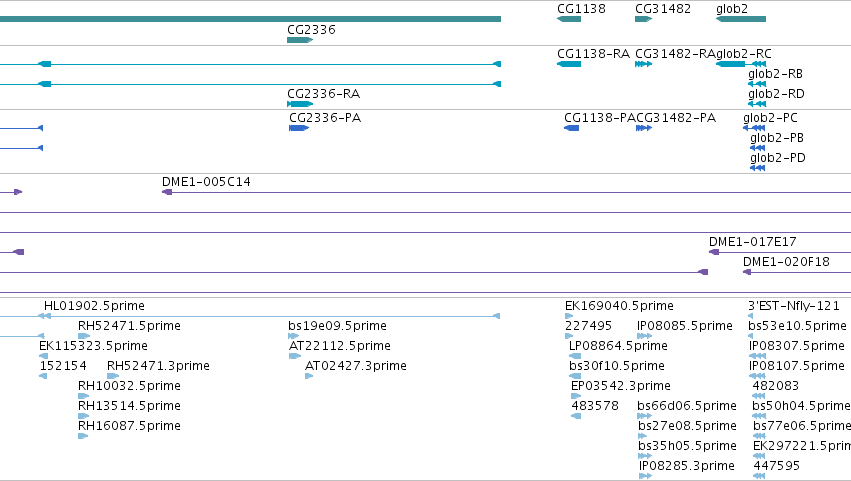Select the CG31482-PA protein arrows
The image size is (851, 481).
coord(644,128)
